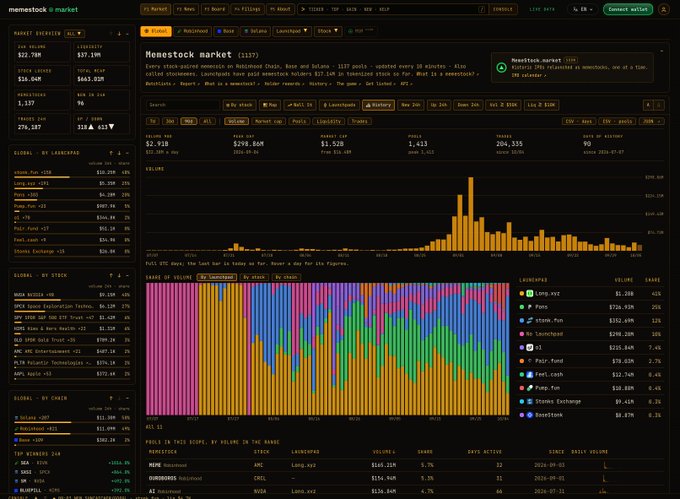Increase font size with the A button
The height and width of the screenshot is (499, 680).
(x=648, y=105)
